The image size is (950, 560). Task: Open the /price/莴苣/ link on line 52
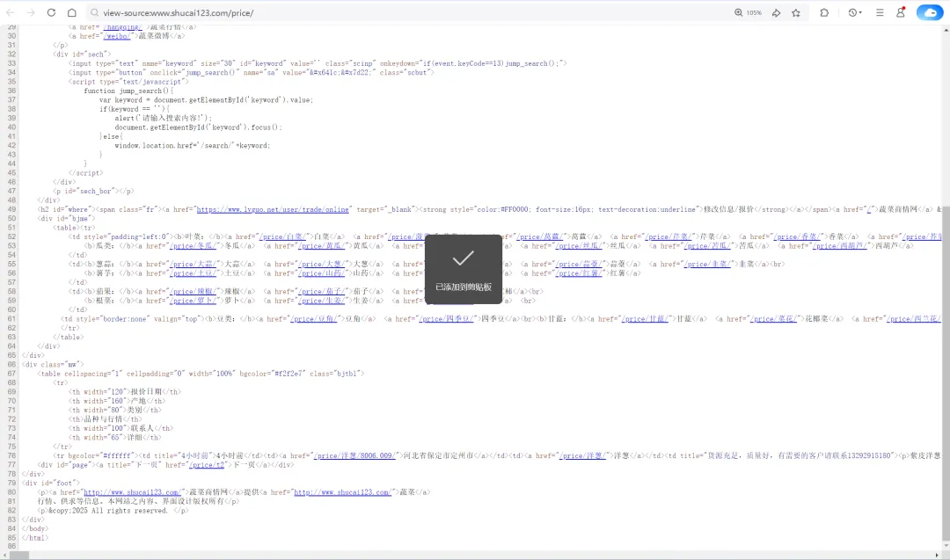(540, 236)
